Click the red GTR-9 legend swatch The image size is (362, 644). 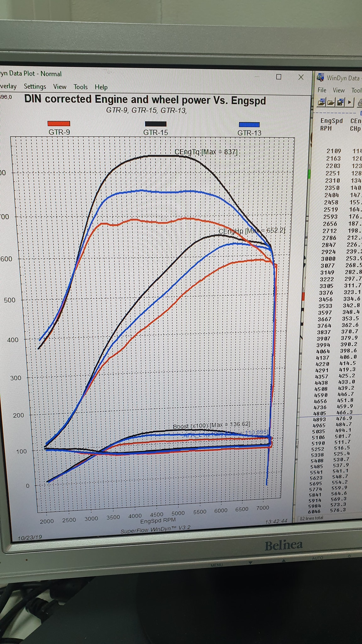coord(59,124)
